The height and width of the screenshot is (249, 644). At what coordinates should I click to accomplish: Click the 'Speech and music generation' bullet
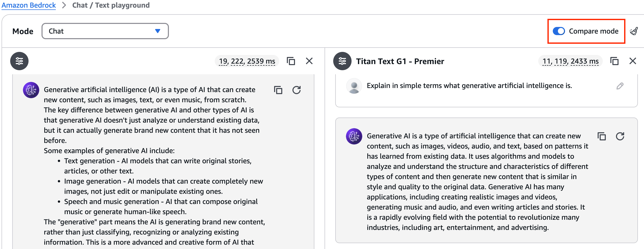161,207
